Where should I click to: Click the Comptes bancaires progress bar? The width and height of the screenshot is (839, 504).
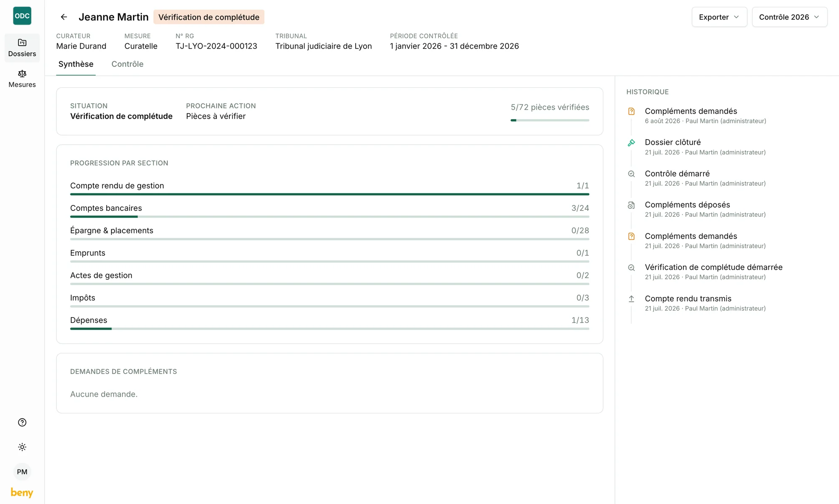(329, 217)
